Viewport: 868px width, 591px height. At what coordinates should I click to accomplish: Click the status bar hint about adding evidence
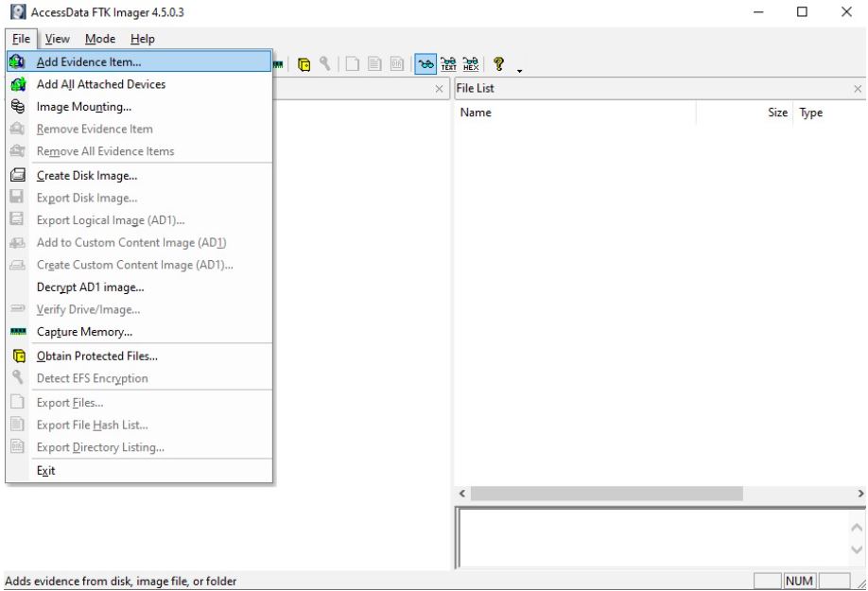tap(121, 581)
